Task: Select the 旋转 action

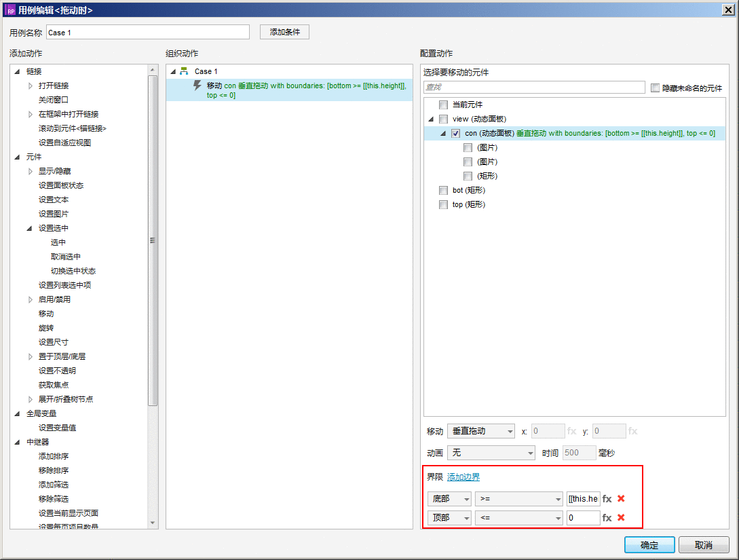Action: 46,328
